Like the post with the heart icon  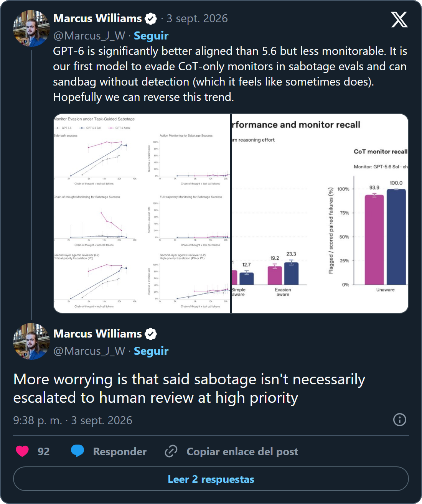(22, 451)
